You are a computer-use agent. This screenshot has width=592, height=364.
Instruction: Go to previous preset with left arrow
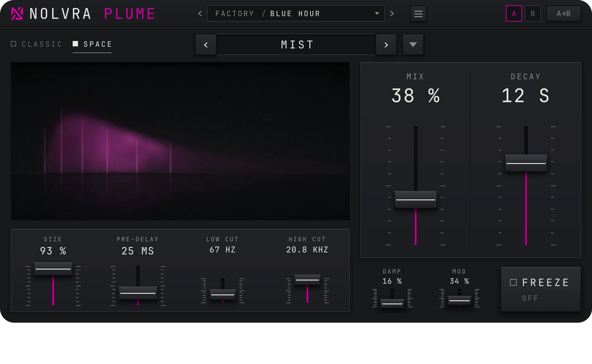point(200,13)
